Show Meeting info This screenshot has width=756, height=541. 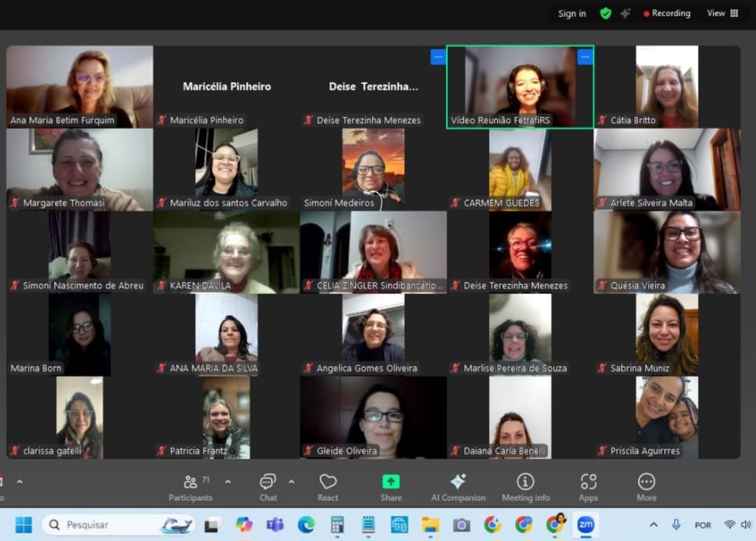pos(525,487)
